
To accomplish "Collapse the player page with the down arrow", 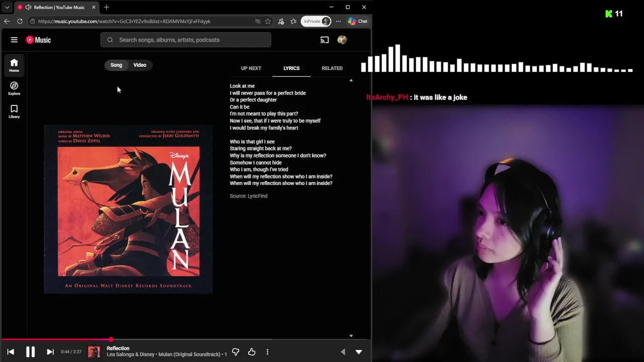I will point(359,352).
